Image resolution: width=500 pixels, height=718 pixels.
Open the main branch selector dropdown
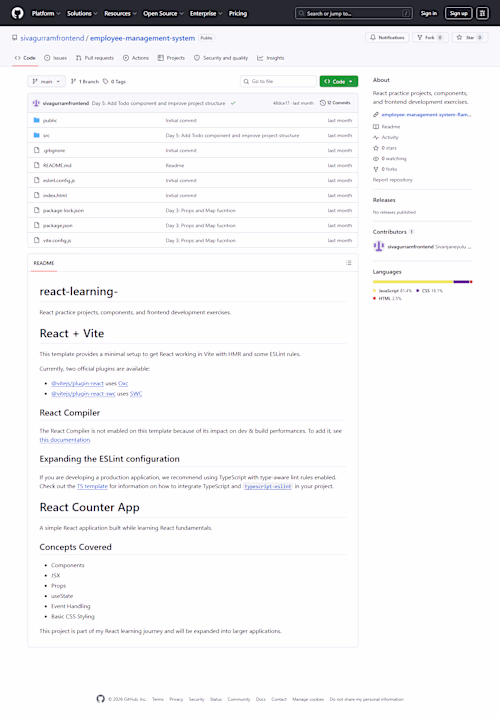click(x=46, y=82)
